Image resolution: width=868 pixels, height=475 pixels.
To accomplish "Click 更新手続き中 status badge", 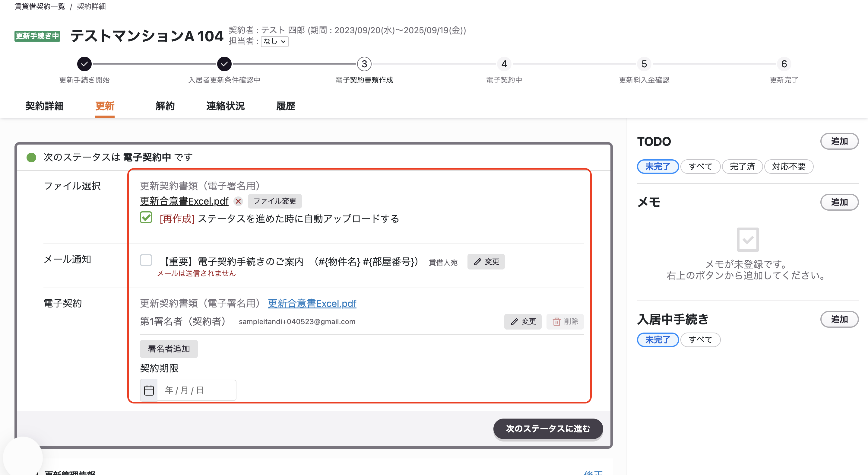I will pos(37,36).
